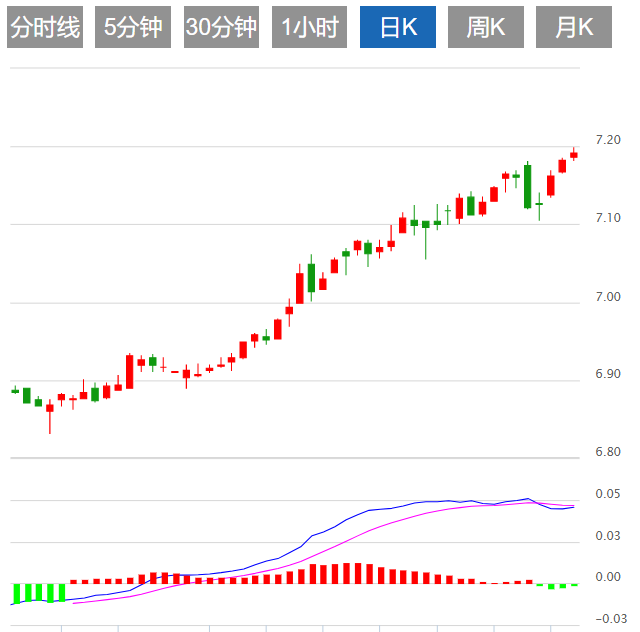
Task: Click the 7.10 price axis label
Action: coord(607,218)
